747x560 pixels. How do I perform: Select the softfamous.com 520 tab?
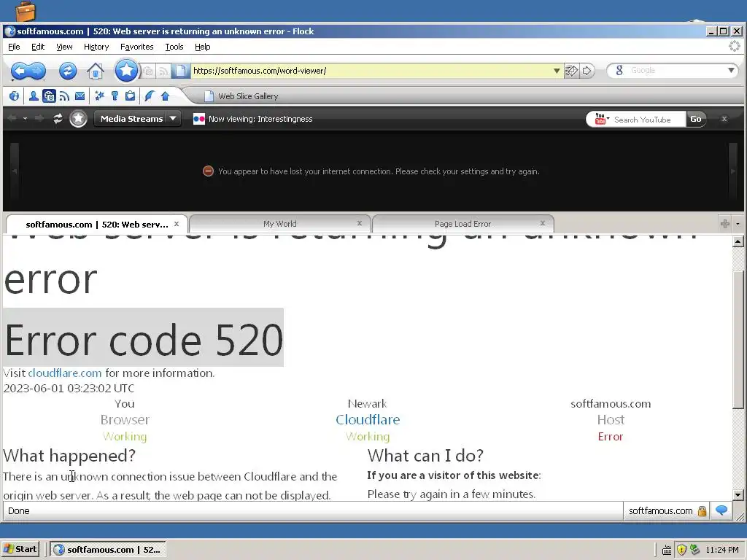[x=97, y=225]
